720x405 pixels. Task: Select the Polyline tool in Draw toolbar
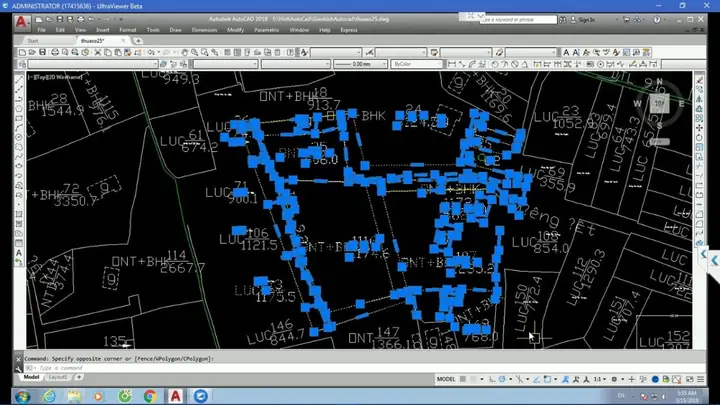click(19, 99)
